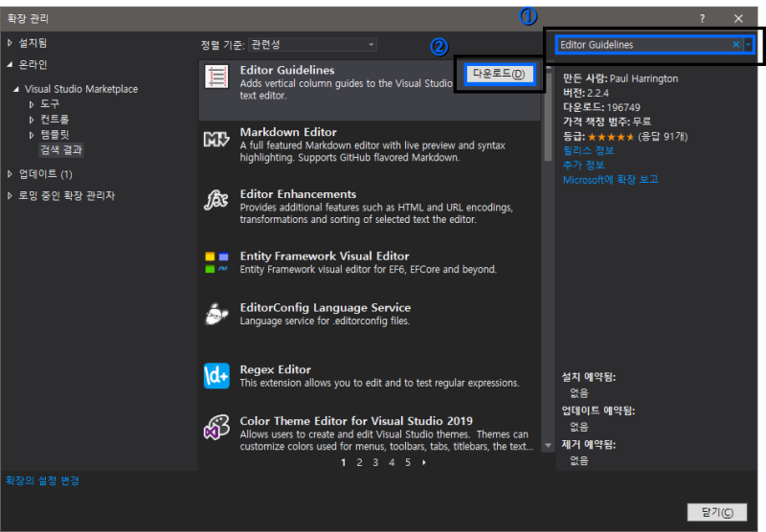Select the Editor Guidelines result title
This screenshot has height=532, width=766.
click(x=287, y=70)
